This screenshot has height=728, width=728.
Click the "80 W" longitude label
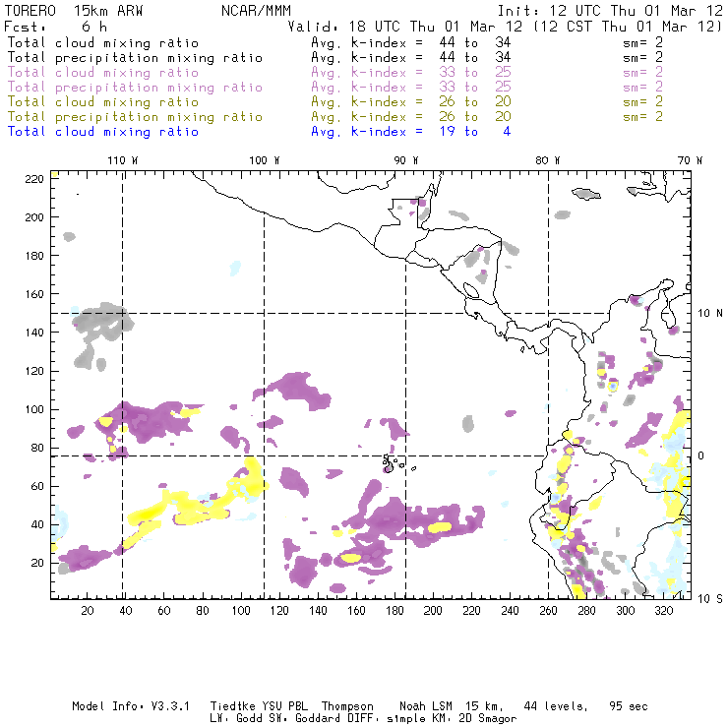coord(548,160)
